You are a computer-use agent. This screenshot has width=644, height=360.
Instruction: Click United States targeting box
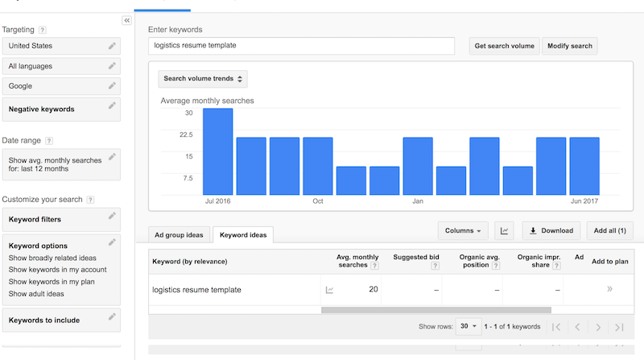[61, 46]
